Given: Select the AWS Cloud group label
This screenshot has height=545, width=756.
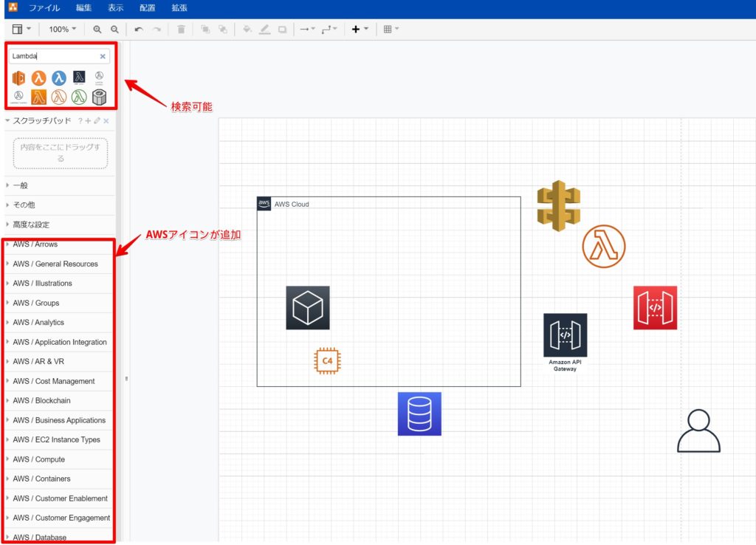Looking at the screenshot, I should (x=292, y=205).
